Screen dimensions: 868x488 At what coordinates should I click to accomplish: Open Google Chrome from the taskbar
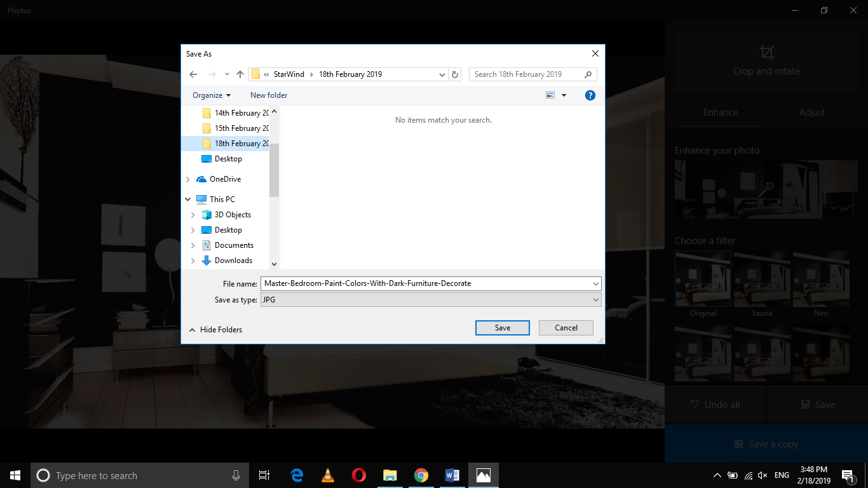[x=421, y=475]
